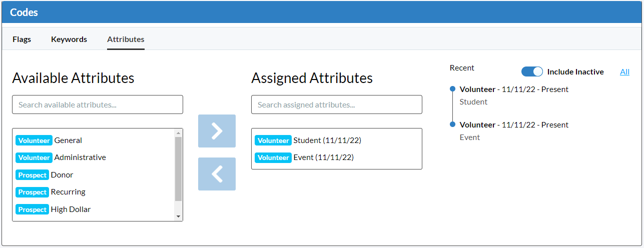This screenshot has height=248, width=644.
Task: Select the Attributes tab
Action: point(126,39)
